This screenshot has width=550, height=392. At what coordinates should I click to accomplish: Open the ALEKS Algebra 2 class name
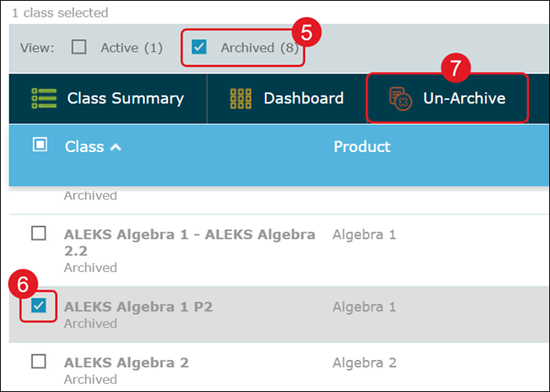126,363
